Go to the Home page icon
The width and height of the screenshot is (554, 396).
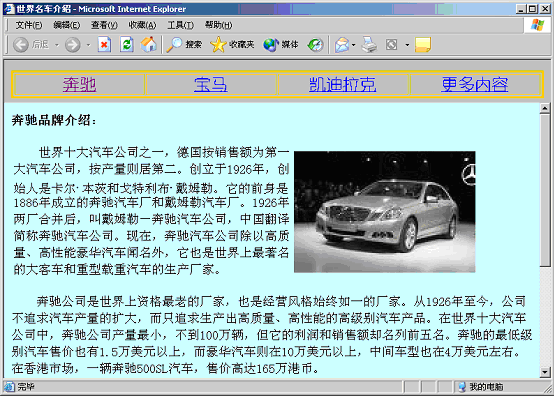tap(149, 45)
